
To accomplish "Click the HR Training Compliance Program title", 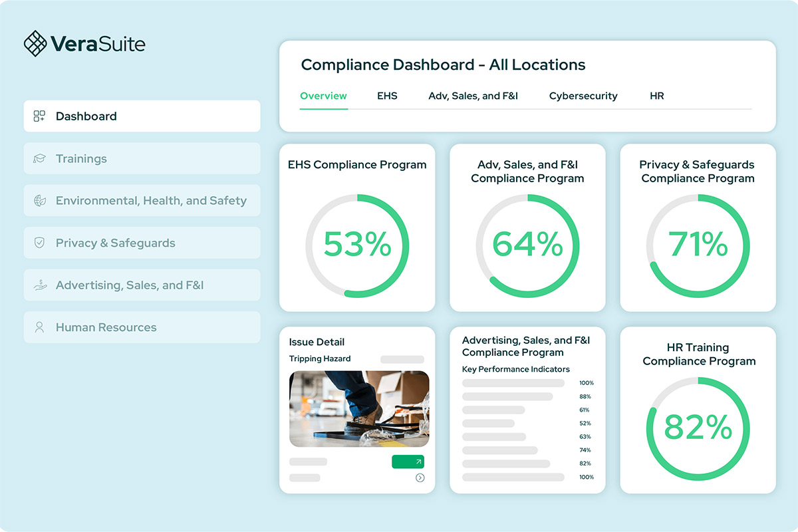I will [699, 354].
